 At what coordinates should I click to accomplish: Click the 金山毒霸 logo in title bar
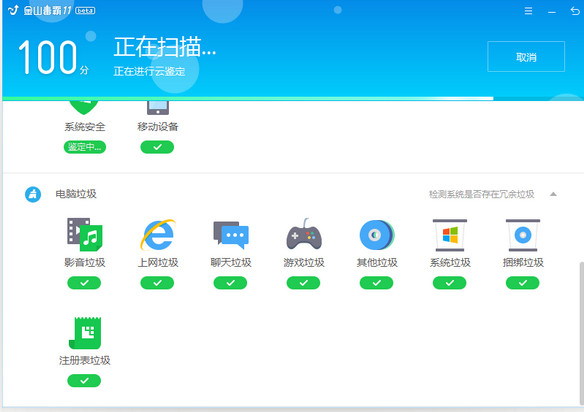[x=40, y=10]
